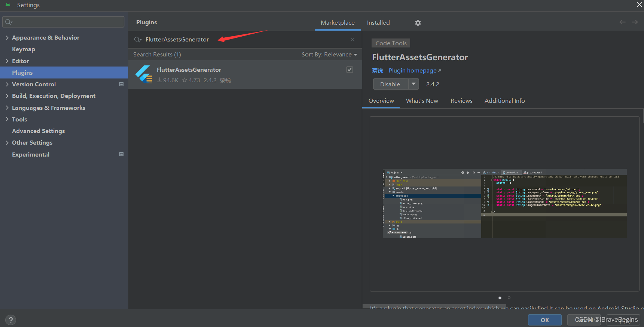This screenshot has height=327, width=644.
Task: Open the What's New tab
Action: point(422,101)
